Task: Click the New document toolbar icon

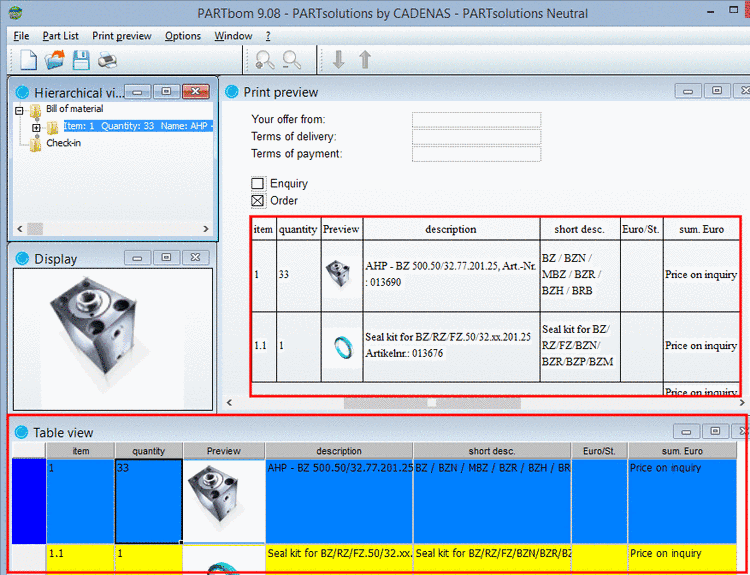Action: tap(28, 60)
